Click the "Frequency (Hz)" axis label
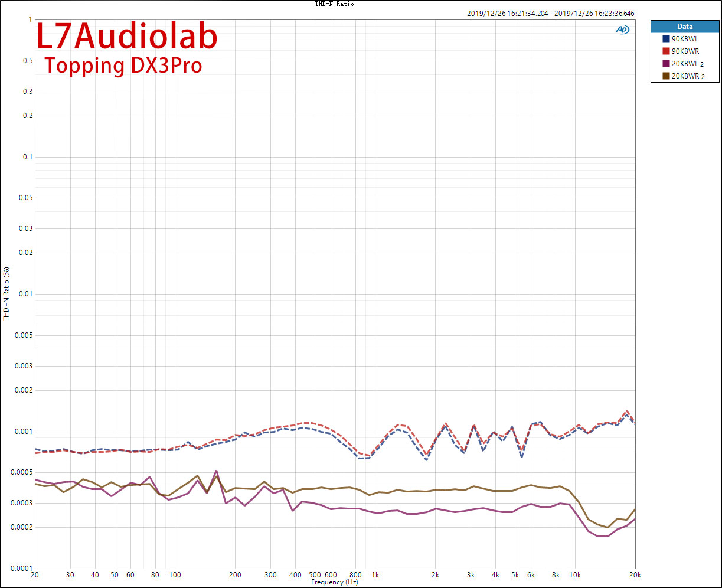This screenshot has height=588, width=722. (335, 582)
